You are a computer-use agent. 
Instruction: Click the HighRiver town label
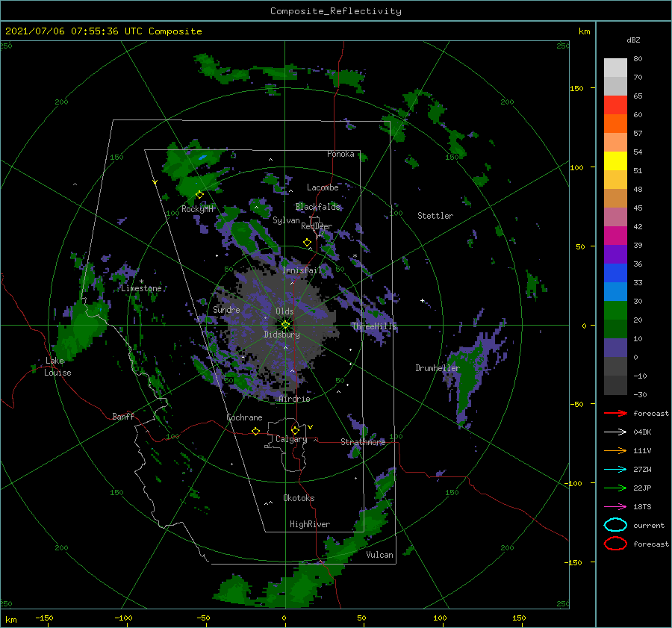click(x=310, y=524)
